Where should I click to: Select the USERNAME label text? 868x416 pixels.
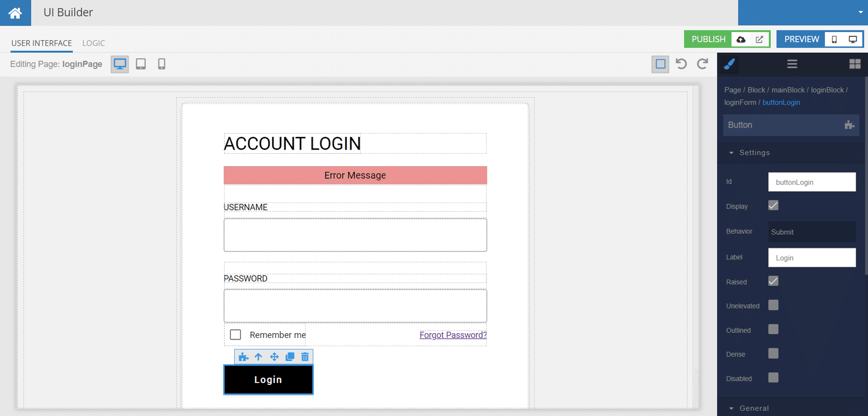pos(246,207)
